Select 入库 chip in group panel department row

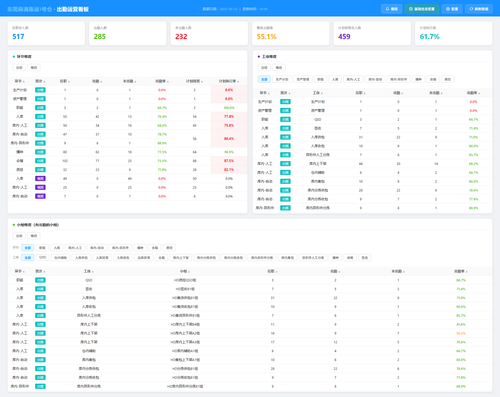tap(57, 248)
